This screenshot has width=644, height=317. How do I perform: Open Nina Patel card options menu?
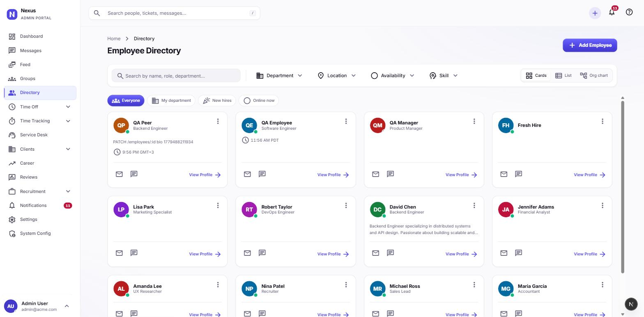346,285
